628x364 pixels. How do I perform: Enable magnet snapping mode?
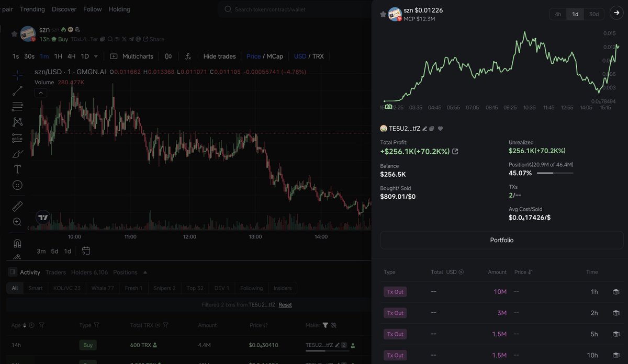(17, 244)
